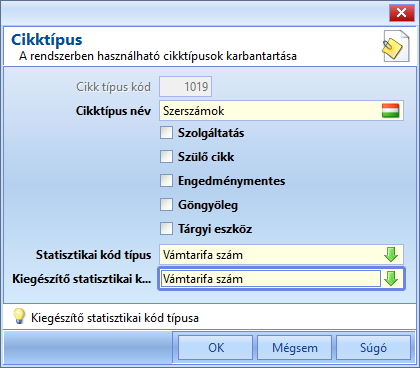420x368 pixels.
Task: Click the Hungarian flag language icon
Action: tap(390, 111)
